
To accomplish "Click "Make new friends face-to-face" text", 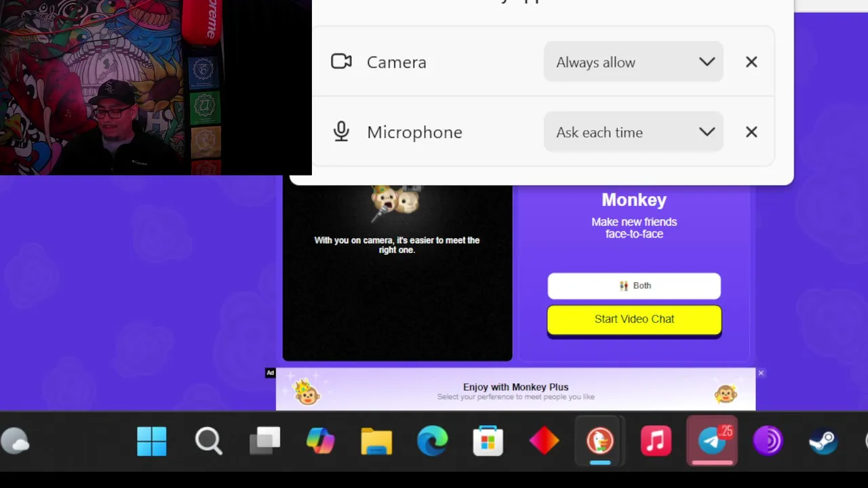I will (634, 228).
